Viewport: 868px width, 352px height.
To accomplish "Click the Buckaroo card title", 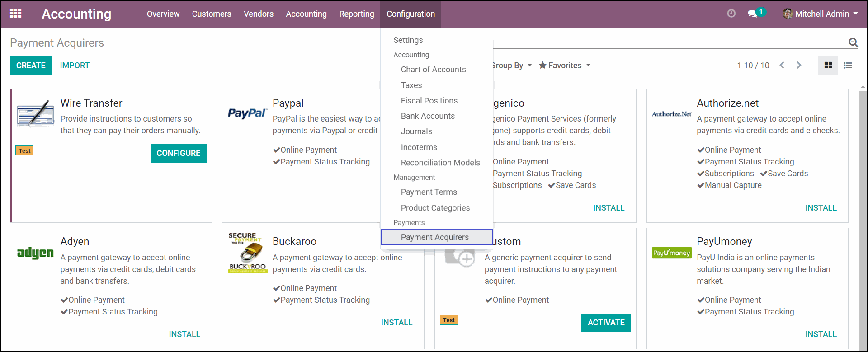I will [x=294, y=241].
